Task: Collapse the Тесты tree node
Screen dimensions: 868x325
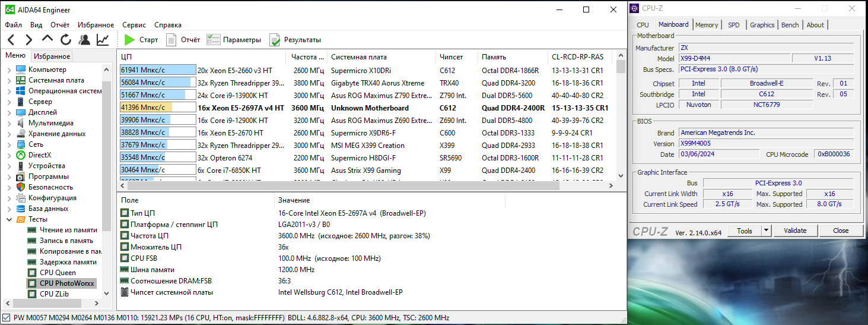Action: coord(9,219)
